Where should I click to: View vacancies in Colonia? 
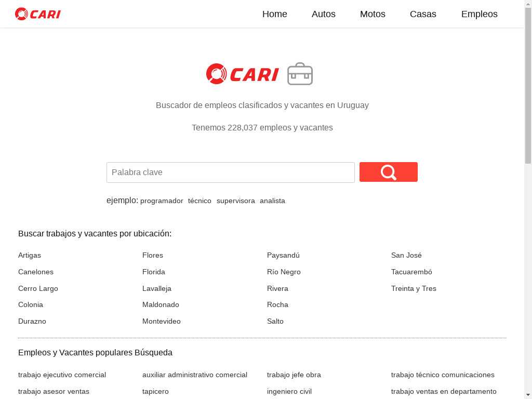click(x=31, y=304)
